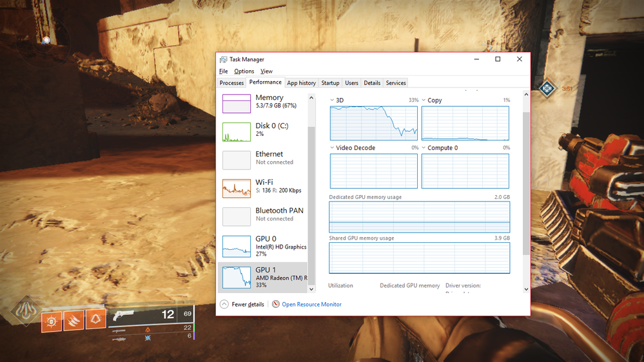The image size is (644, 362).
Task: Open the File menu
Action: point(224,71)
